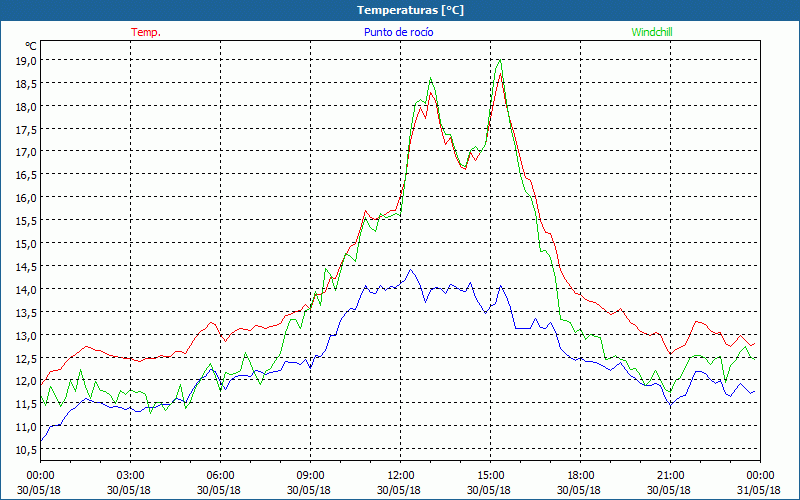The image size is (800, 500).
Task: Click the 09:00 time axis label
Action: tap(310, 475)
